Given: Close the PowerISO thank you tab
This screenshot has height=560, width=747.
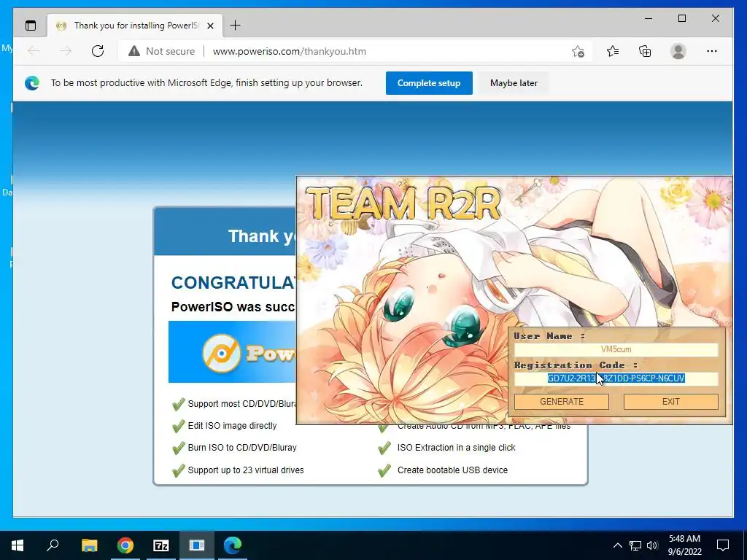Looking at the screenshot, I should point(210,26).
